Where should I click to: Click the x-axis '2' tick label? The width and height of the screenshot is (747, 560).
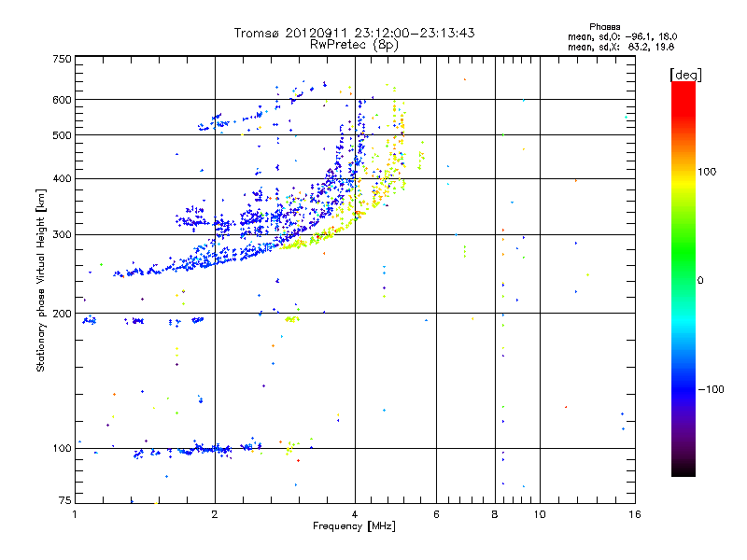[215, 514]
